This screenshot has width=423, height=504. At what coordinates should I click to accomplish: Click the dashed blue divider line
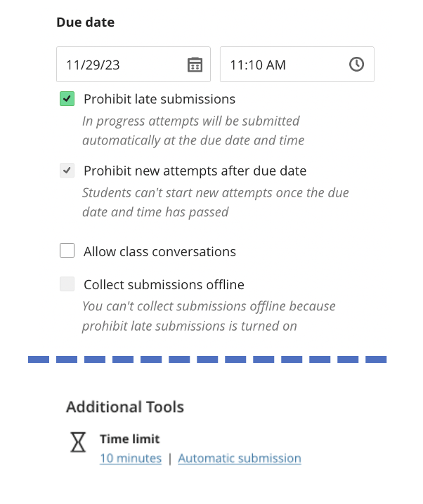click(207, 359)
